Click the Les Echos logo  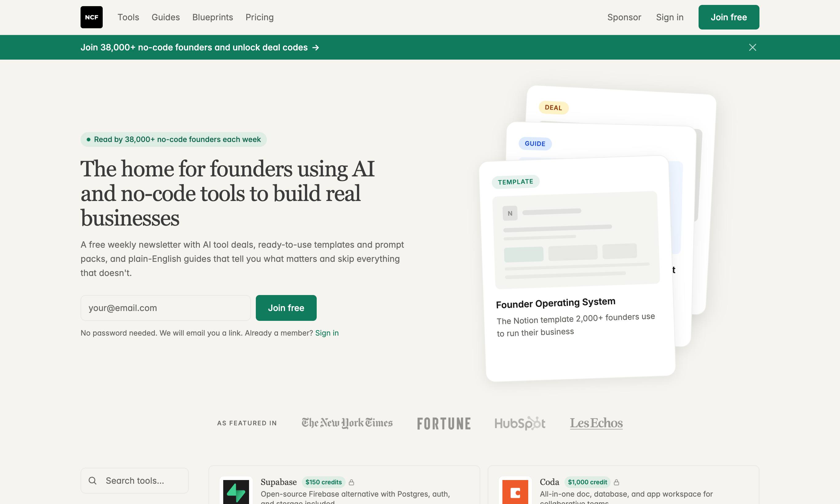coord(596,423)
